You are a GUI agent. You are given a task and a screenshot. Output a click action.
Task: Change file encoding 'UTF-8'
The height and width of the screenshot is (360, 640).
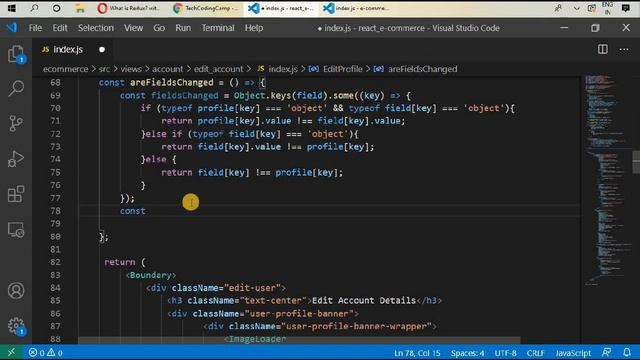point(505,353)
